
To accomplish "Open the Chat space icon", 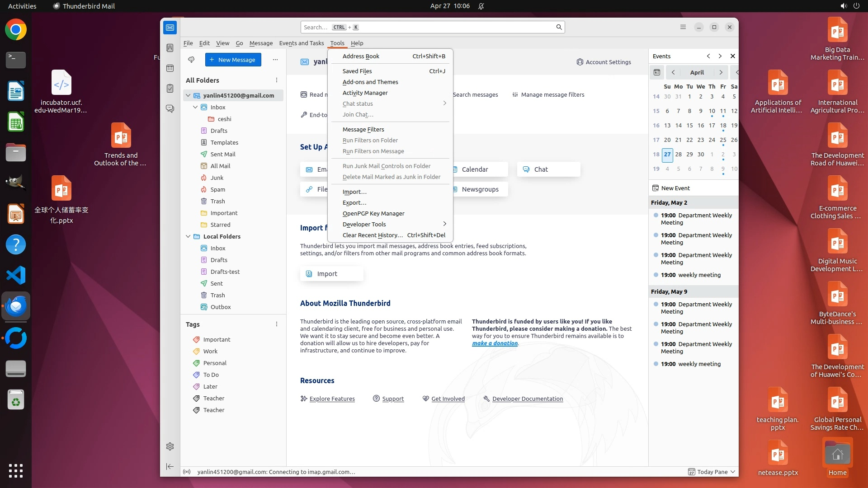I will 170,109.
